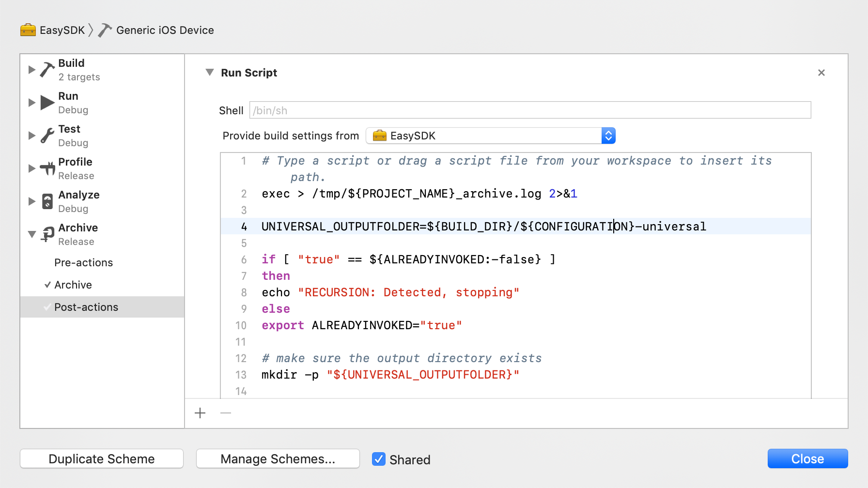Screen dimensions: 868x488
Task: Select Post-actions under Archive
Action: [86, 307]
